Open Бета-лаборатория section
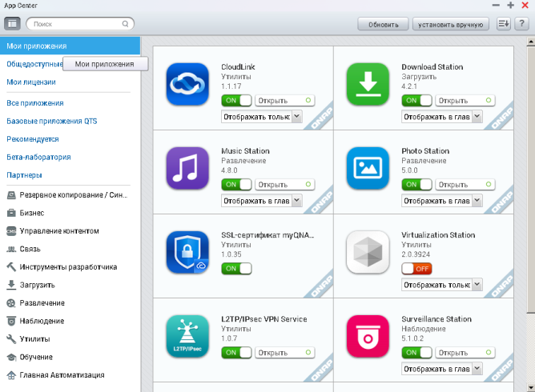Image resolution: width=535 pixels, height=392 pixels. coord(38,157)
